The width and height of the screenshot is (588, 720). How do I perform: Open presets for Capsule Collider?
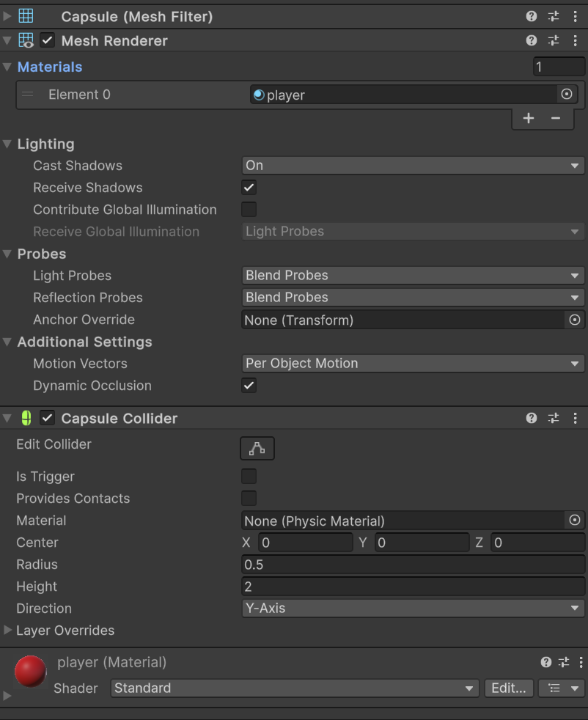[x=553, y=418]
